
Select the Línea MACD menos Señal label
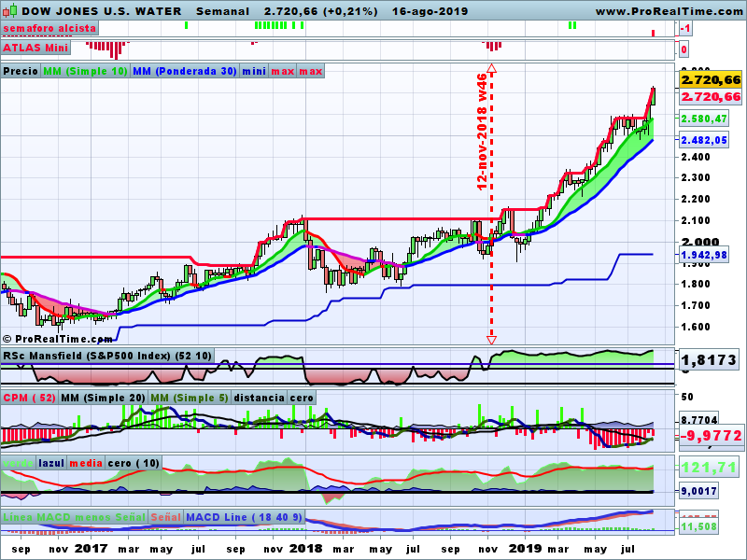(x=74, y=517)
